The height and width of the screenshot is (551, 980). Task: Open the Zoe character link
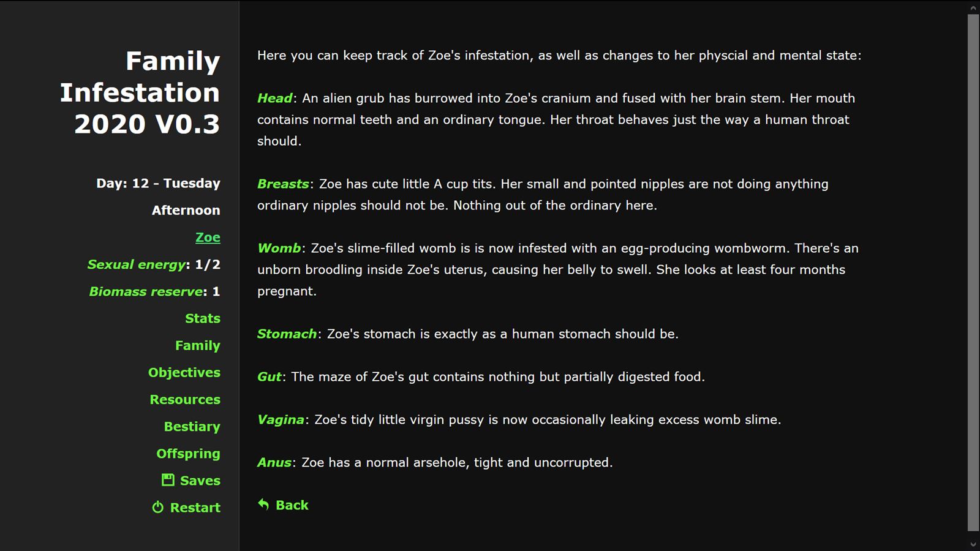208,238
